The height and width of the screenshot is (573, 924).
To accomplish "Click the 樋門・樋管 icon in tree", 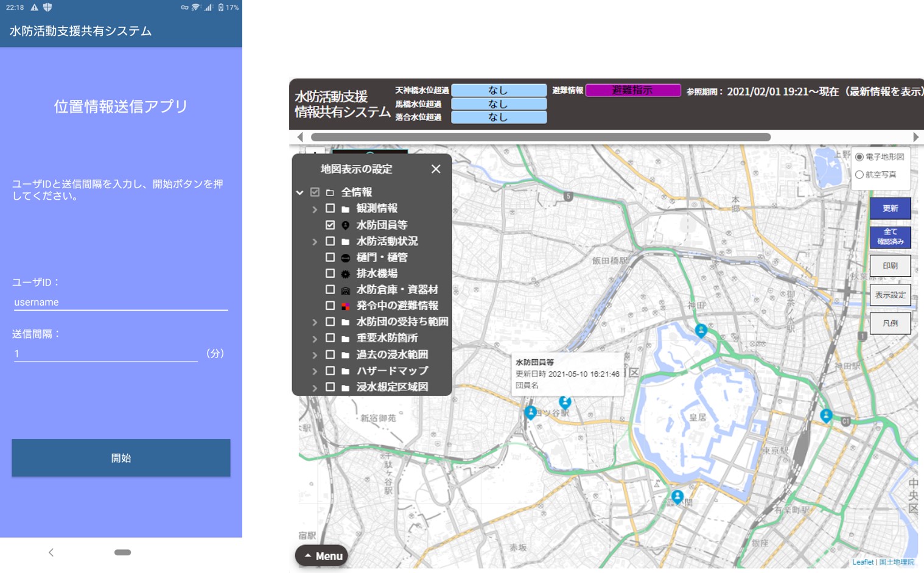I will coord(345,258).
